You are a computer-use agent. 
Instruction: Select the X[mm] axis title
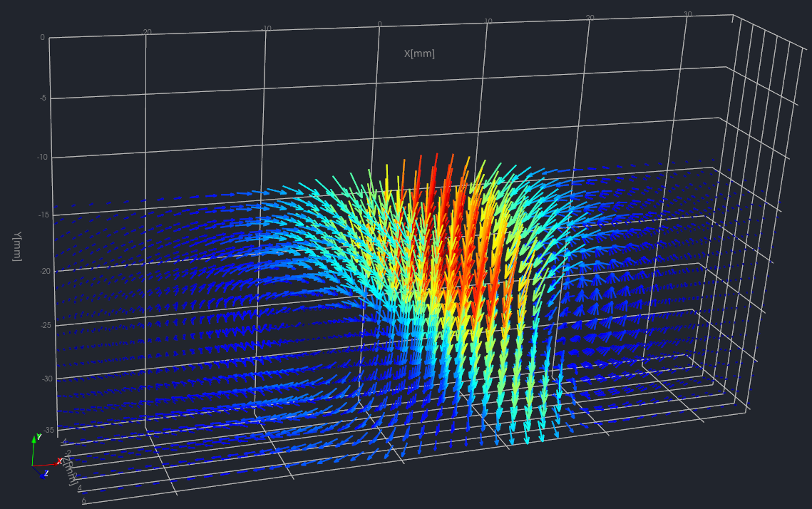pyautogui.click(x=419, y=53)
